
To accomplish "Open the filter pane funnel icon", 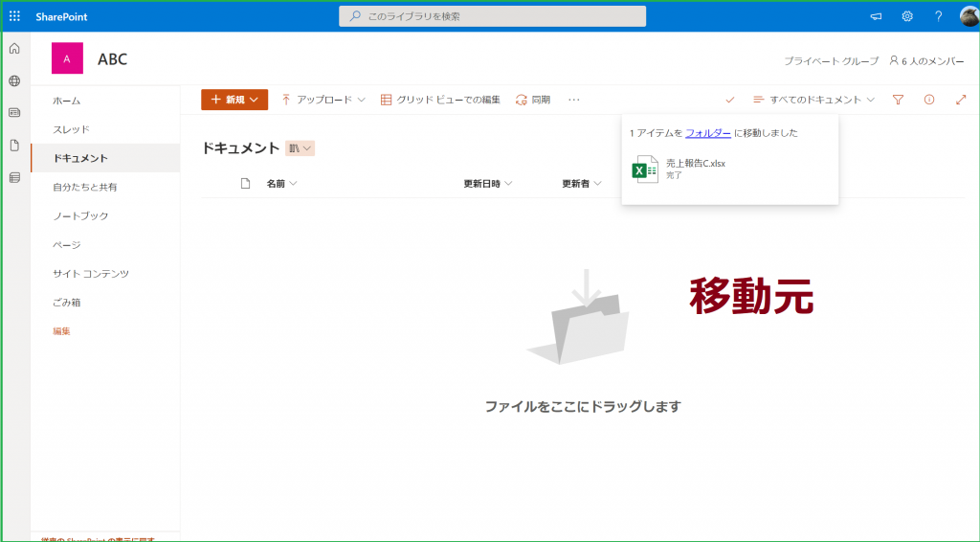I will click(x=898, y=100).
